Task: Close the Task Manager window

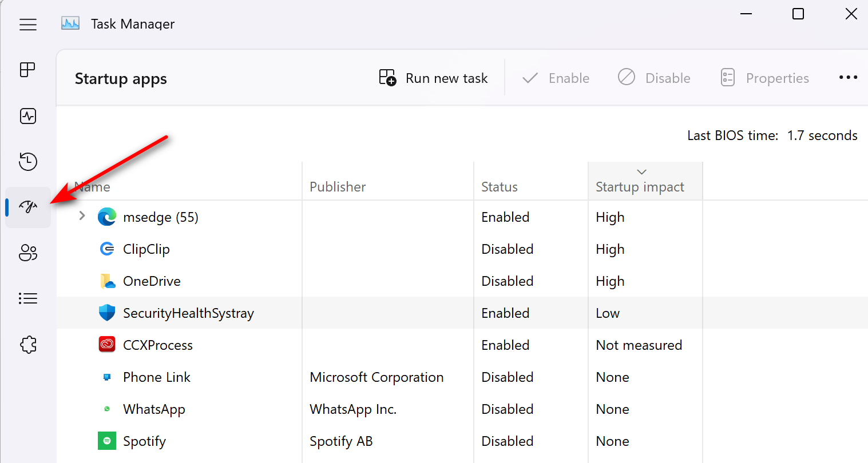Action: pyautogui.click(x=851, y=14)
